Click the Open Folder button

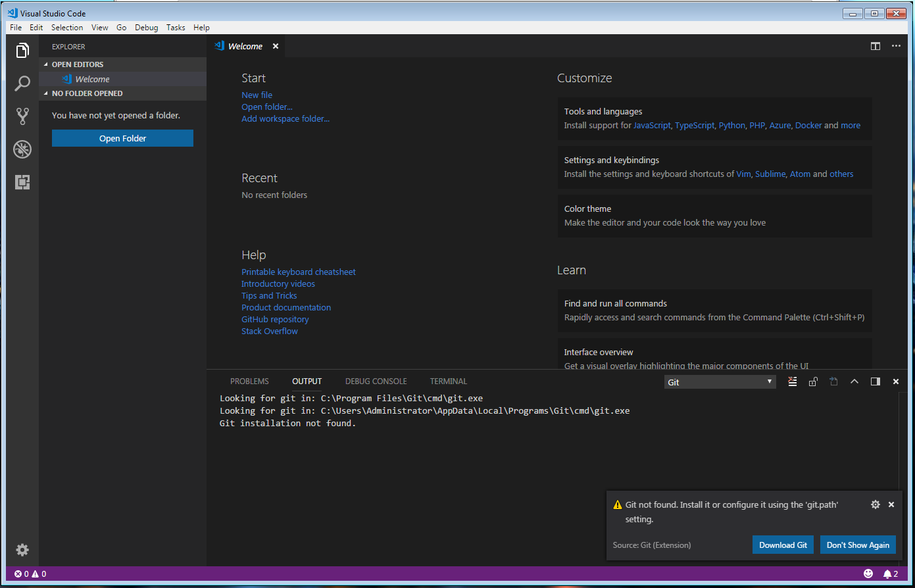[122, 138]
